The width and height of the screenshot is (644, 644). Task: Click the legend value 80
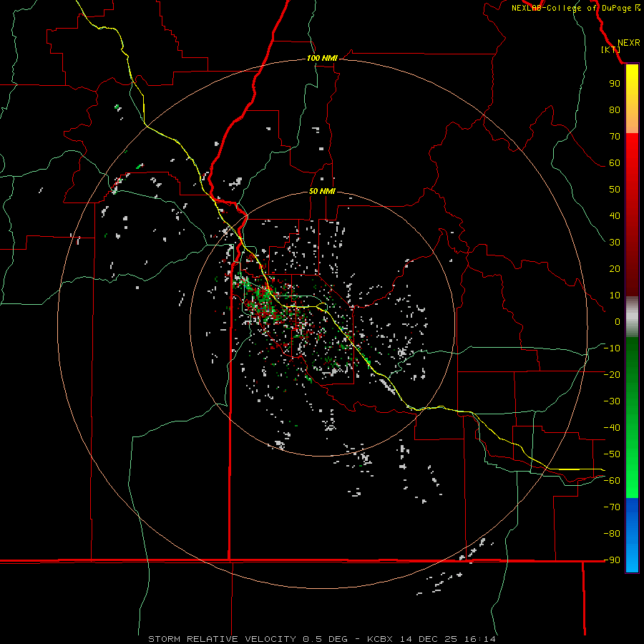tap(615, 110)
